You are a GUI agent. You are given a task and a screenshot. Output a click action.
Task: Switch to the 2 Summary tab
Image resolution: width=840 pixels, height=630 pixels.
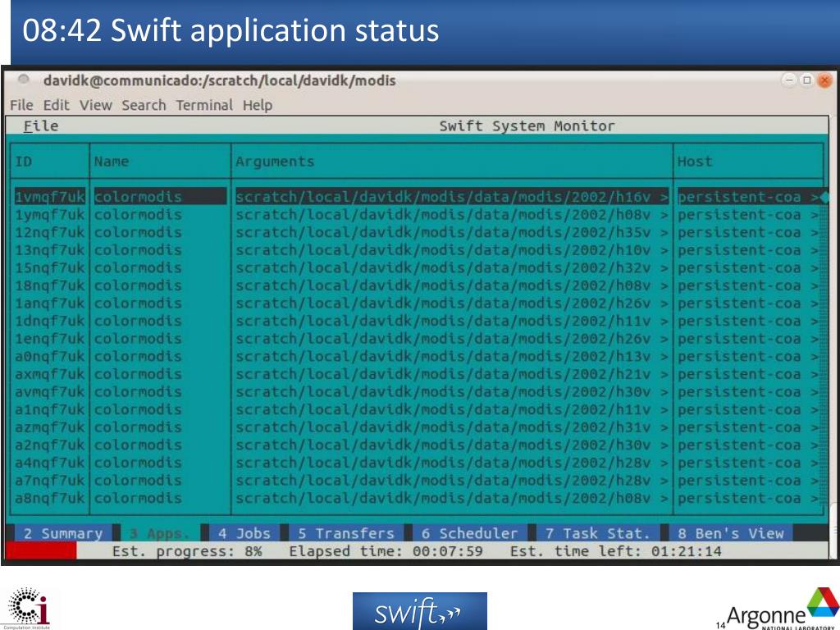pos(63,533)
